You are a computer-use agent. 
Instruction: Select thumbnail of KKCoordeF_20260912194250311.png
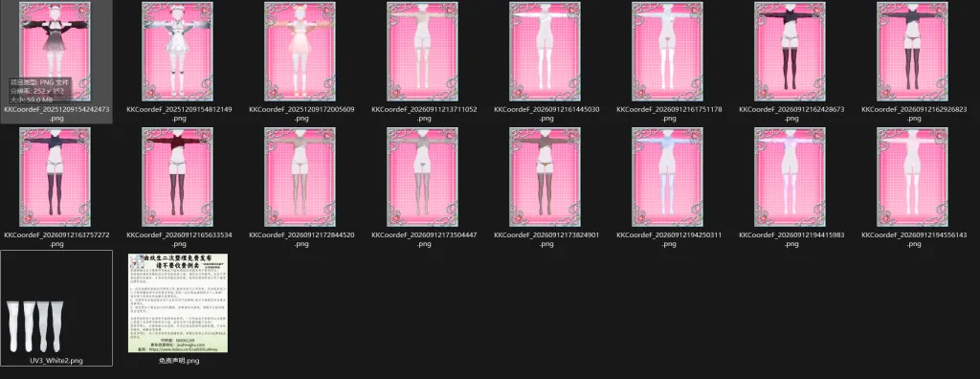(667, 177)
